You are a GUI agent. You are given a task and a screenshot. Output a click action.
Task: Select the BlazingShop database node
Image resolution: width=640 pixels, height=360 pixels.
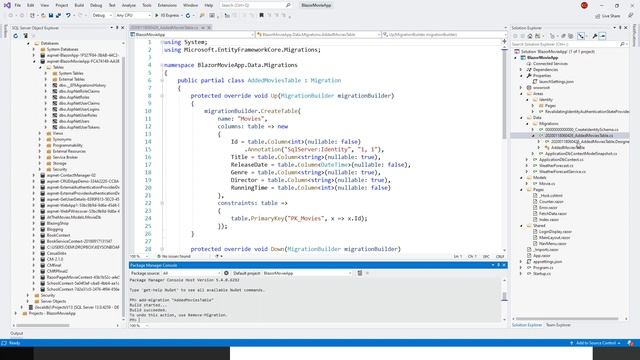pos(58,223)
